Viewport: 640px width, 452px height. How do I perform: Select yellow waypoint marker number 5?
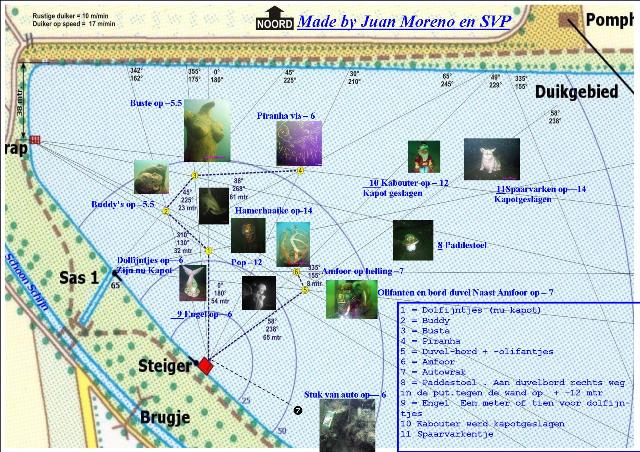305,290
